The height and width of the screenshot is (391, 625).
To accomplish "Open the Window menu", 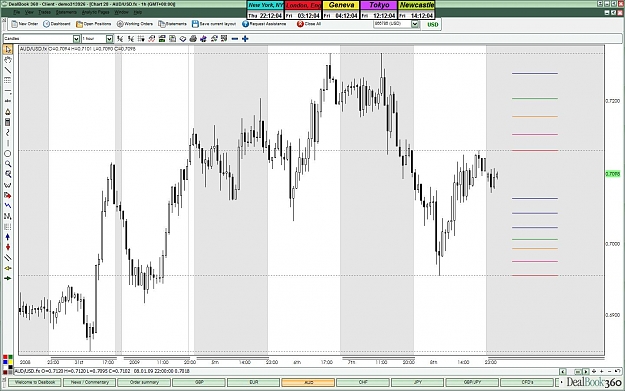I will 122,12.
